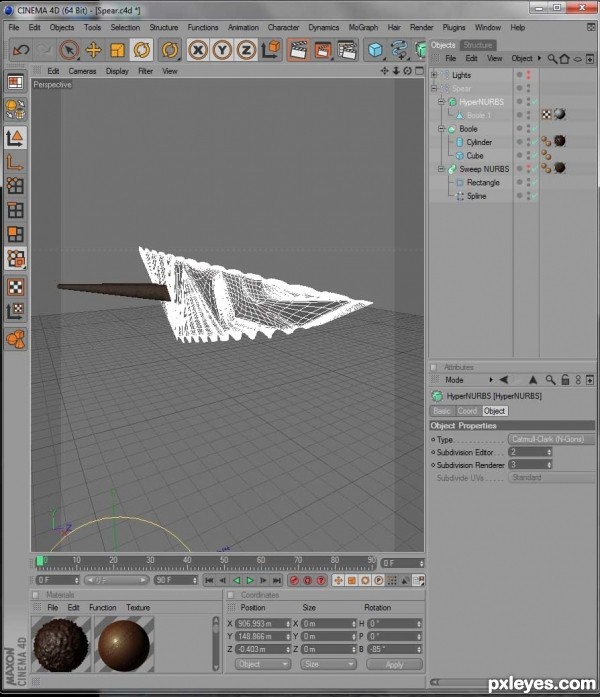Collapse the Sweep NURBS object

(441, 169)
